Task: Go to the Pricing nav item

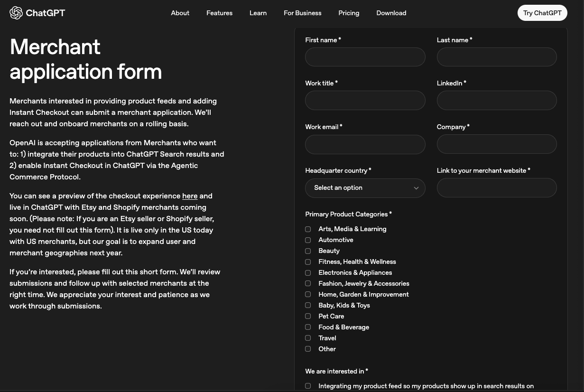Action: coord(349,13)
